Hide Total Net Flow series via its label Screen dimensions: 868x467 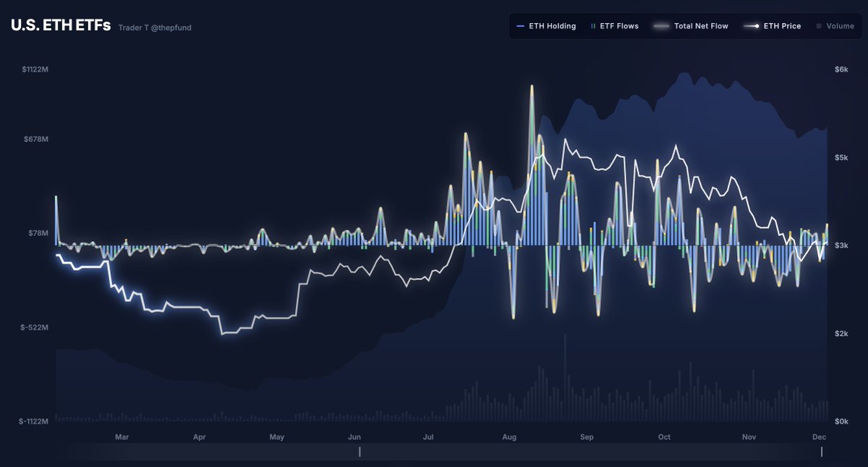click(x=701, y=26)
